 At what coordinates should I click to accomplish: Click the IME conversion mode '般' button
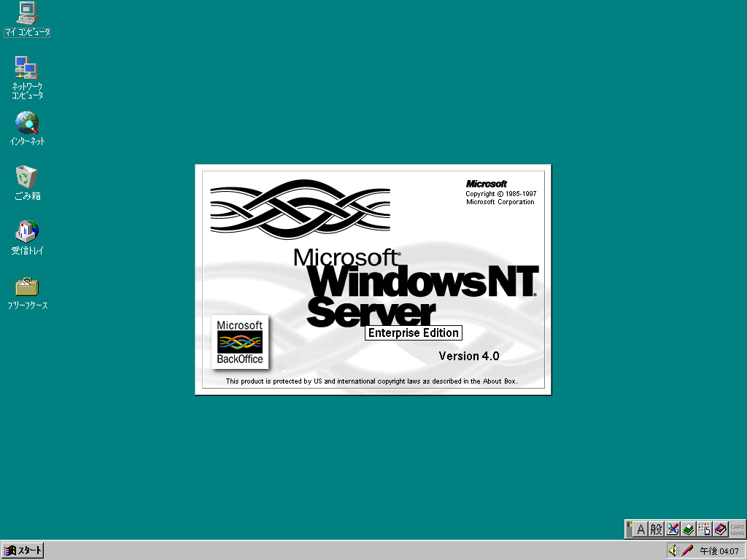(x=657, y=529)
